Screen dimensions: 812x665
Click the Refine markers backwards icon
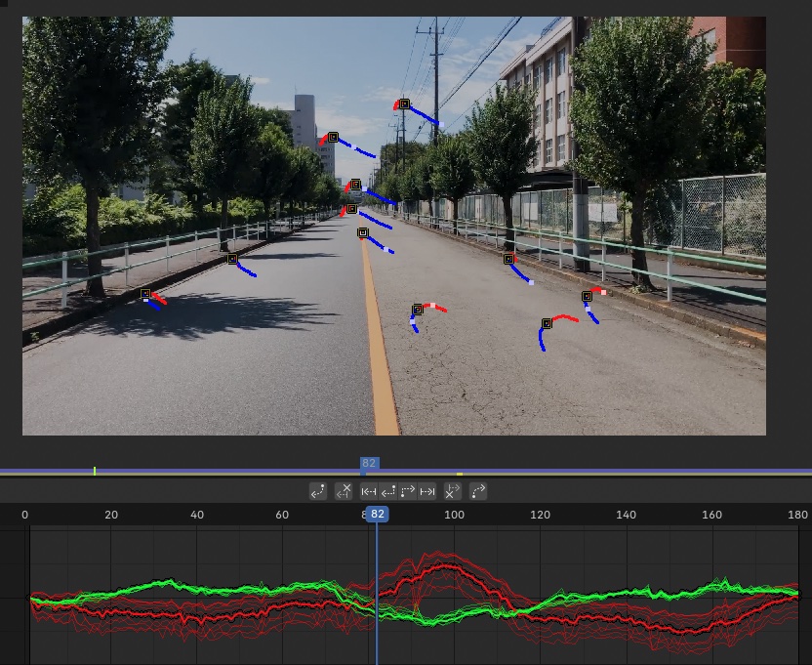coord(318,491)
